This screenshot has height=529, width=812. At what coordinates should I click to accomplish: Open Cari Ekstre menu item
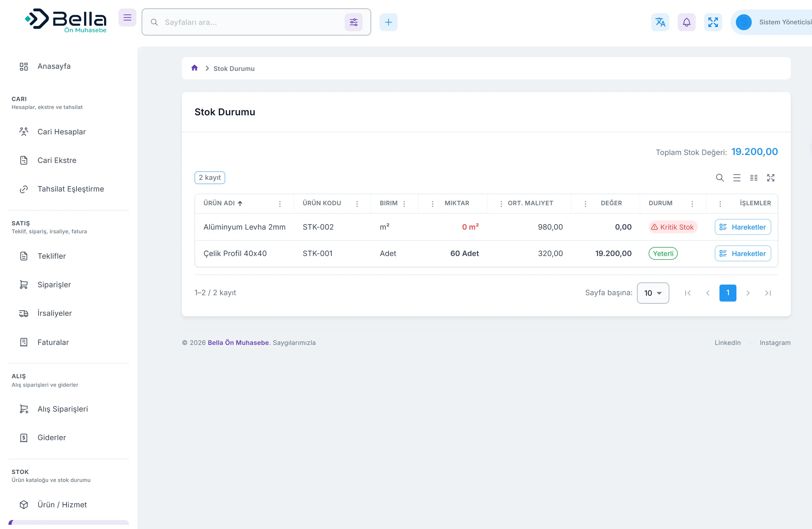(68, 160)
